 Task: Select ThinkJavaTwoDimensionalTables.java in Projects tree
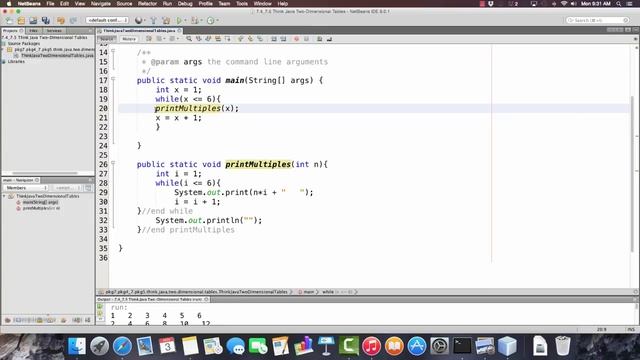coord(57,55)
